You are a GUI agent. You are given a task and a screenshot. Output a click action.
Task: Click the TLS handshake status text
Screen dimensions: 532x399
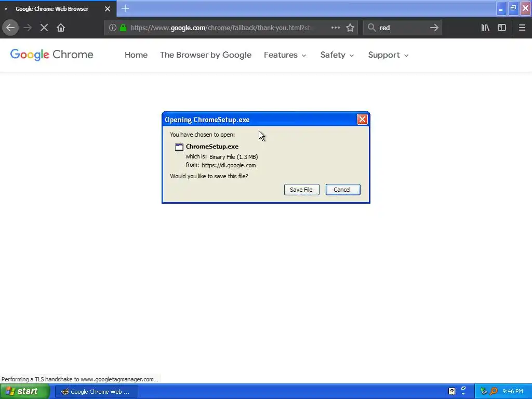[x=79, y=379]
